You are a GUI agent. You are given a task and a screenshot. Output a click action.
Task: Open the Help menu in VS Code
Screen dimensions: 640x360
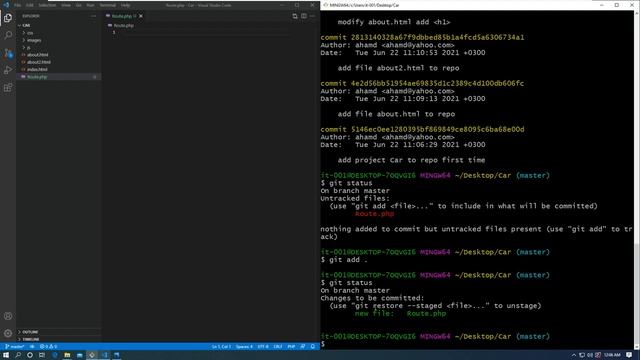[x=125, y=5]
